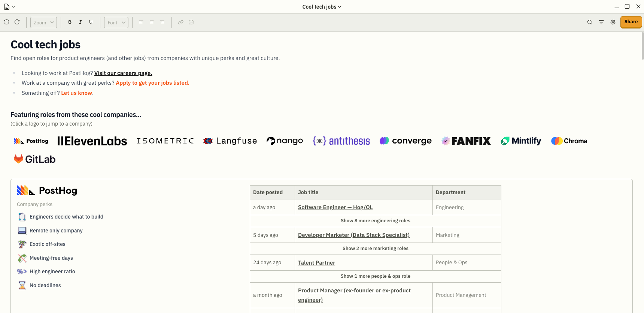644x313 pixels.
Task: Click the Marketing department cell
Action: click(467, 235)
